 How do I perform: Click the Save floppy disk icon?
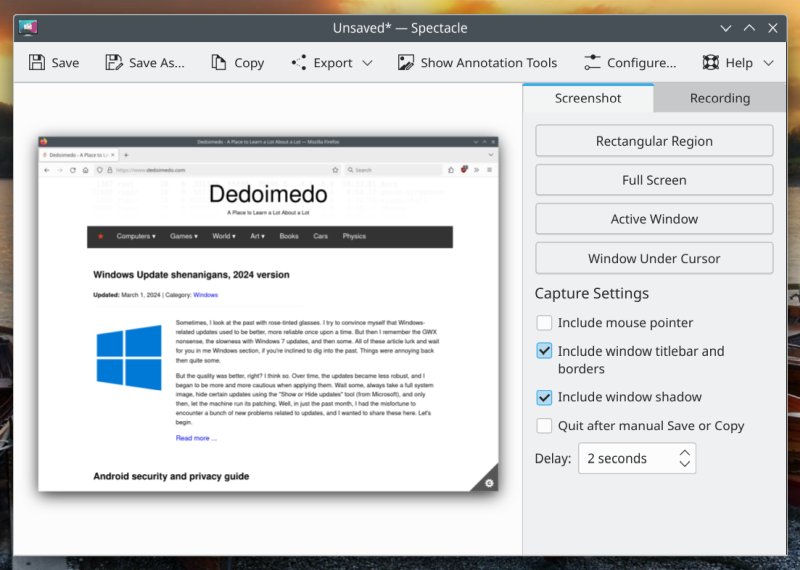point(37,62)
